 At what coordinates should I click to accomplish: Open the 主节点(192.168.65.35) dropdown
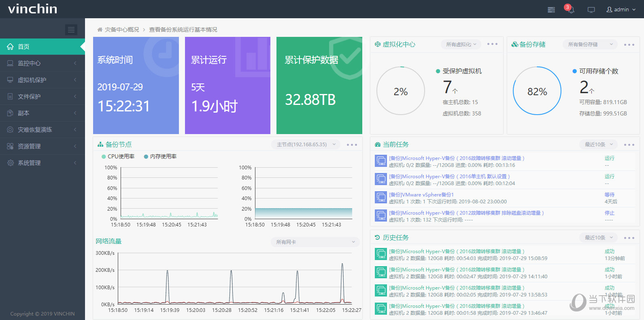306,145
